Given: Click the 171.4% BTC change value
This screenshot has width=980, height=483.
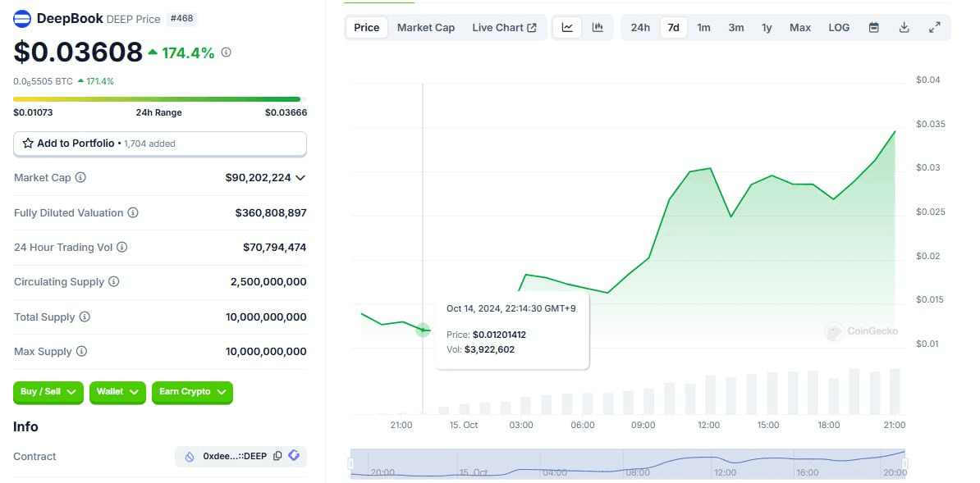Looking at the screenshot, I should point(99,81).
